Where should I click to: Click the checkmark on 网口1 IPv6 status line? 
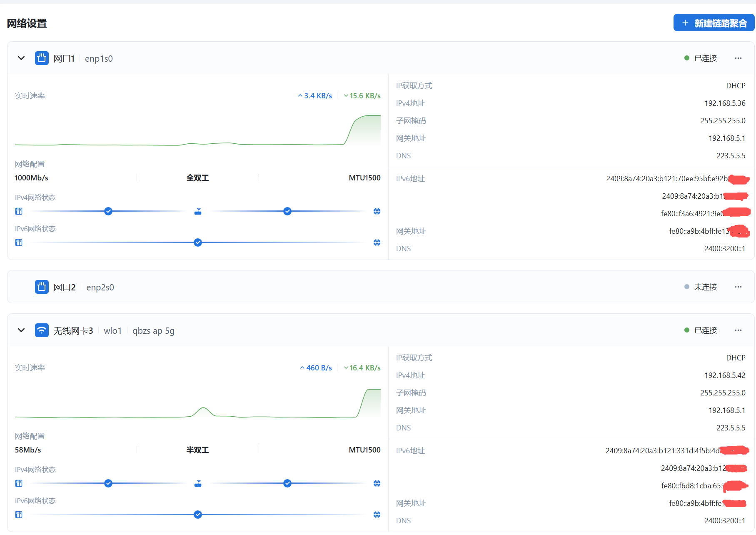click(198, 242)
